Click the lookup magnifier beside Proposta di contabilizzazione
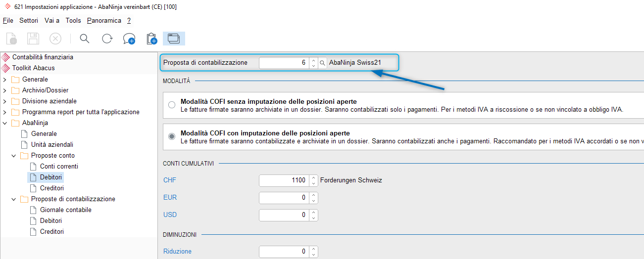The height and width of the screenshot is (259, 644). 322,63
